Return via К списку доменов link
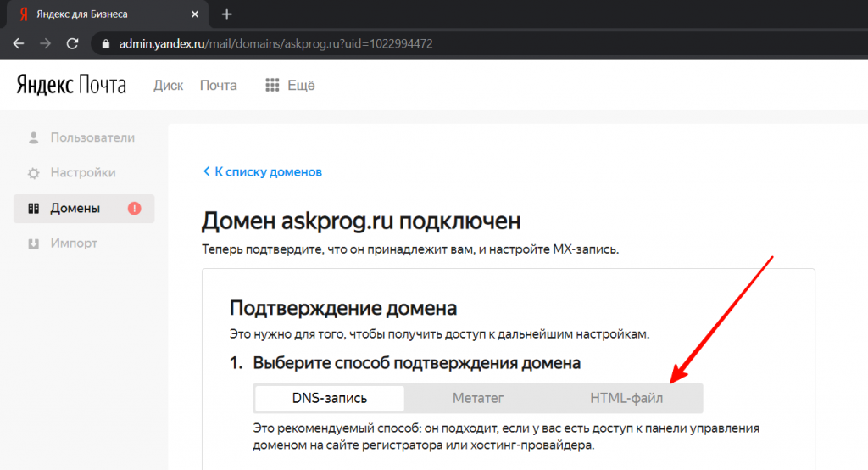Image resolution: width=868 pixels, height=470 pixels. 268,172
